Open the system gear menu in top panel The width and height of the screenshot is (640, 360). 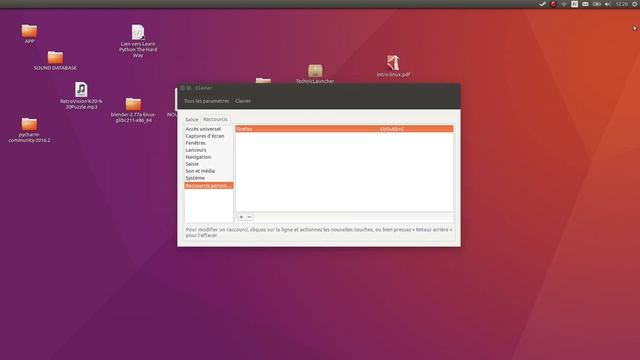(635, 4)
